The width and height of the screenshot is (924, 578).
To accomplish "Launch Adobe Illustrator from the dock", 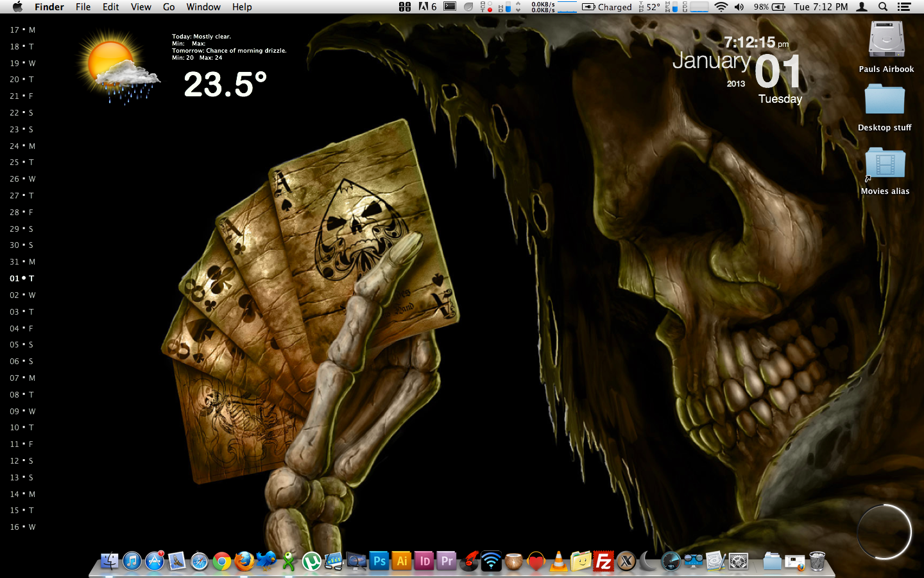I will click(x=402, y=561).
